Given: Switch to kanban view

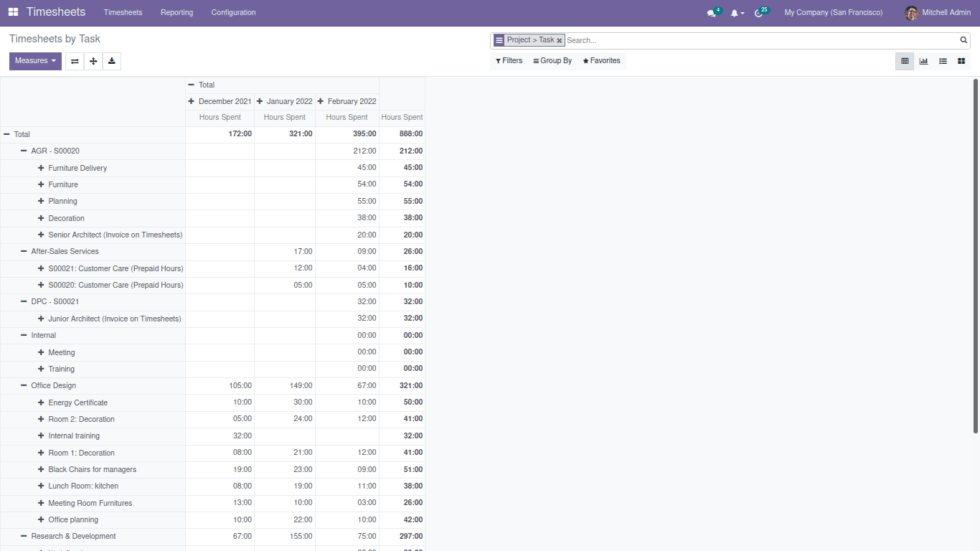Looking at the screenshot, I should pos(961,61).
